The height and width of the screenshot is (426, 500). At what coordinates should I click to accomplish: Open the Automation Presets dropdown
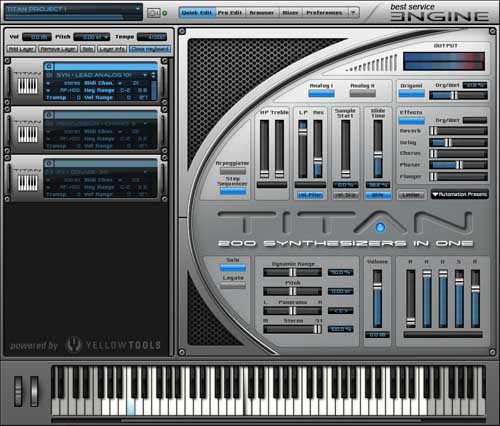460,194
